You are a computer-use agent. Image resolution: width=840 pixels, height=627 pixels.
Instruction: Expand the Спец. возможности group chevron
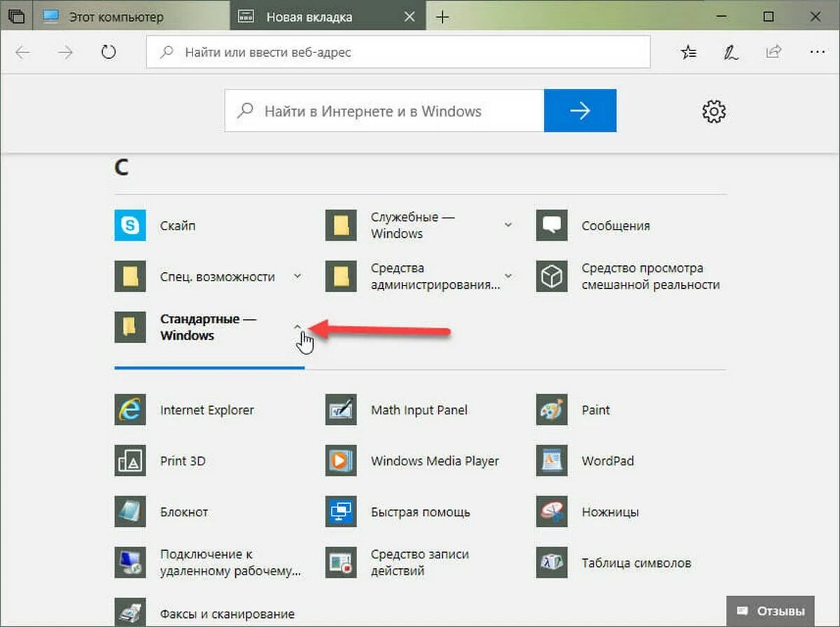(x=297, y=276)
